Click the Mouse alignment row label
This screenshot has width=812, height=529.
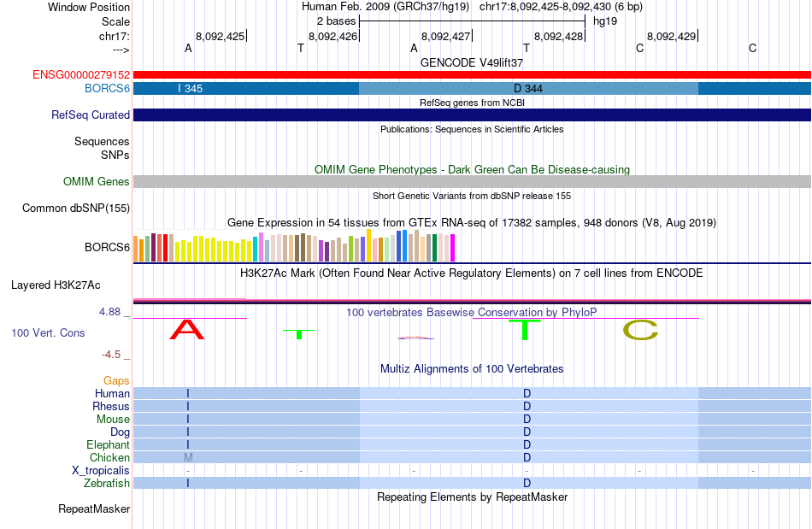[x=113, y=420]
